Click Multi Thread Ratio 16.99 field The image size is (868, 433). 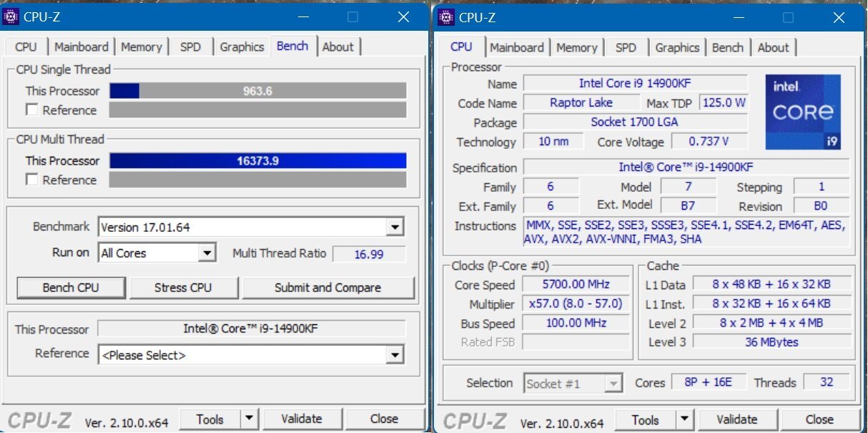(369, 253)
